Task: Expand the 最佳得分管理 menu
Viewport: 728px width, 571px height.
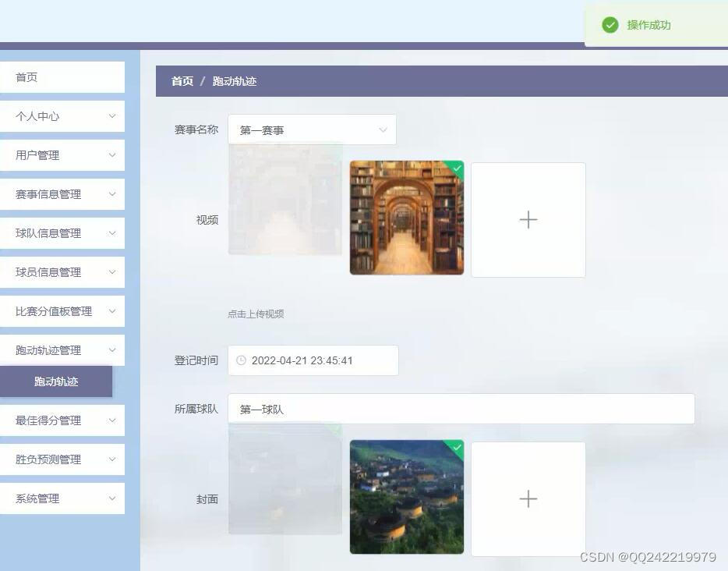Action: pyautogui.click(x=62, y=420)
